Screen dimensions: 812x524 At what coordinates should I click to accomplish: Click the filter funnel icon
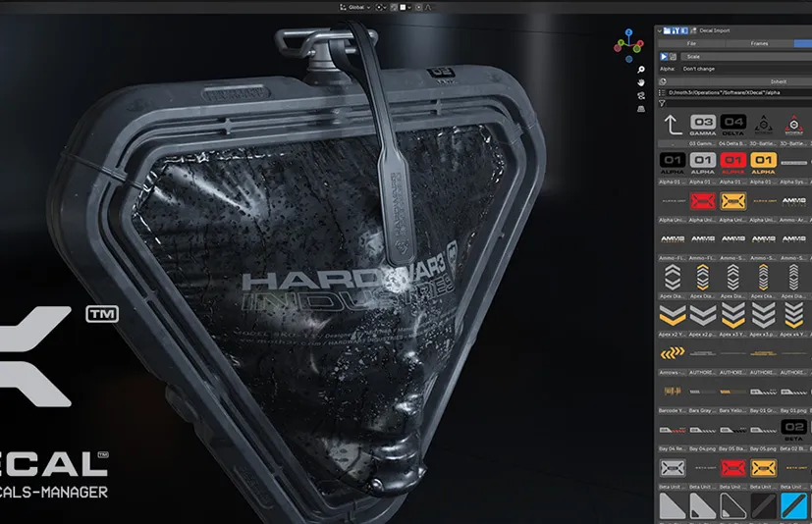[662, 102]
